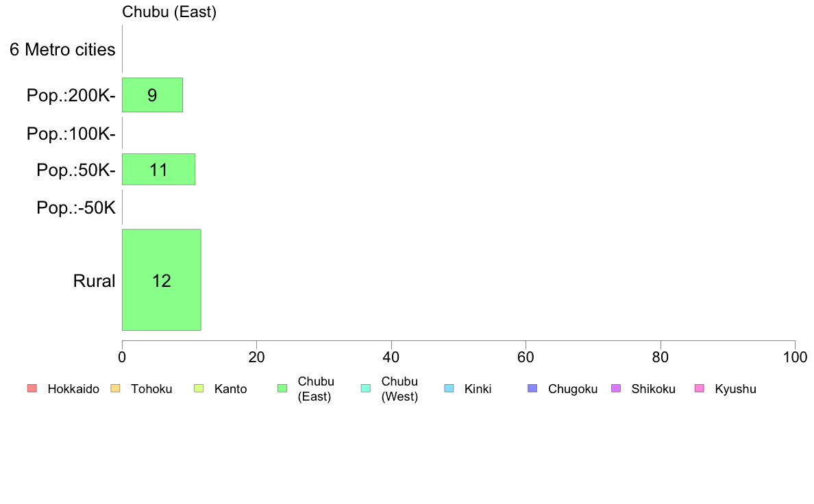Select the Rural bar labeled 12
Viewport: 814px width, 504px height.
tap(162, 280)
